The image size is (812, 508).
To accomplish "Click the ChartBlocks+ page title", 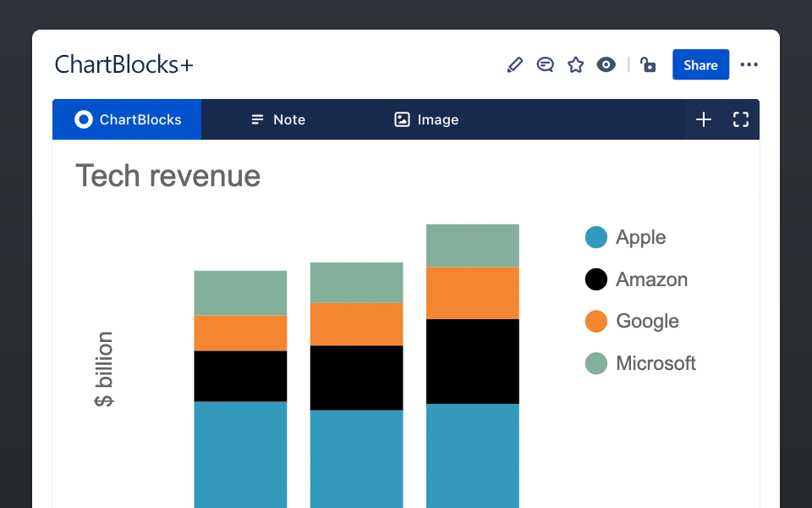I will (x=124, y=65).
